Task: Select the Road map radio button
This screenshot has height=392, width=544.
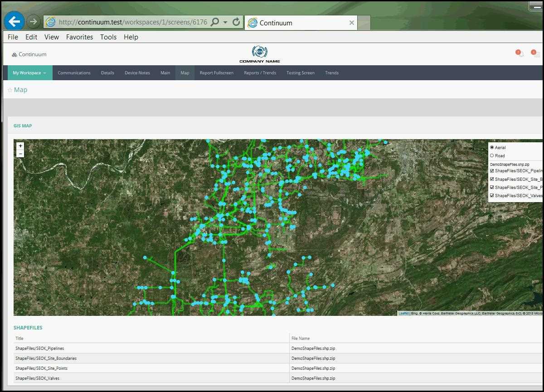Action: coord(492,155)
